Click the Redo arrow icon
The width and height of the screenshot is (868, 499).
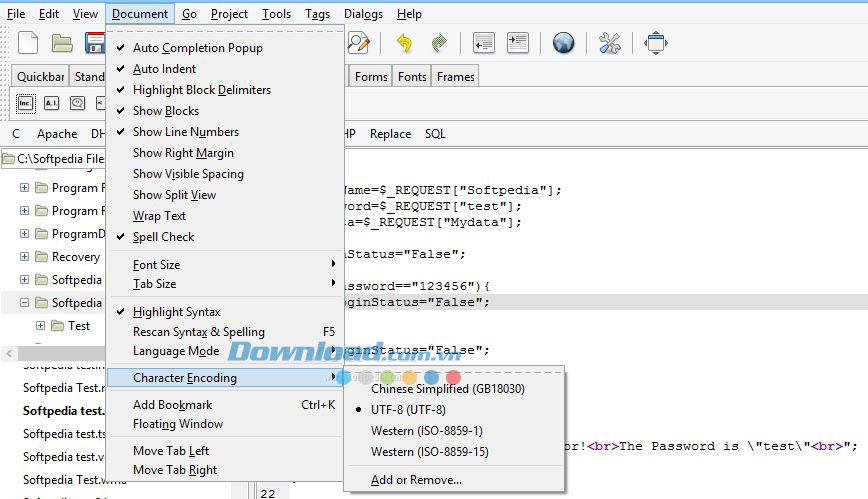438,43
